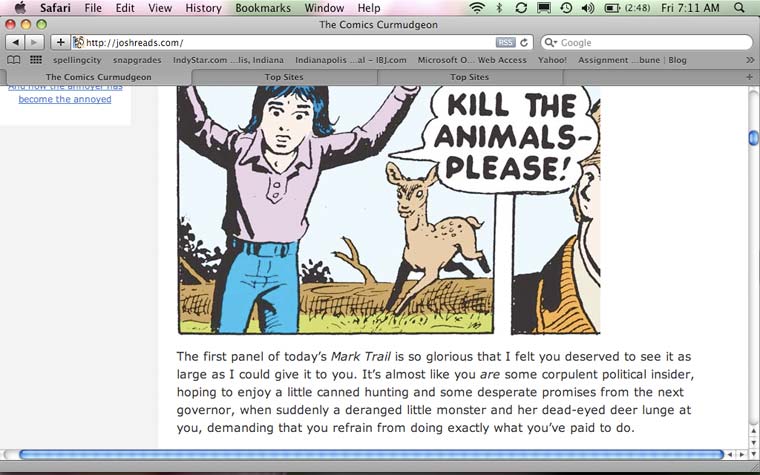Go forward with the forward arrow button

tap(34, 43)
